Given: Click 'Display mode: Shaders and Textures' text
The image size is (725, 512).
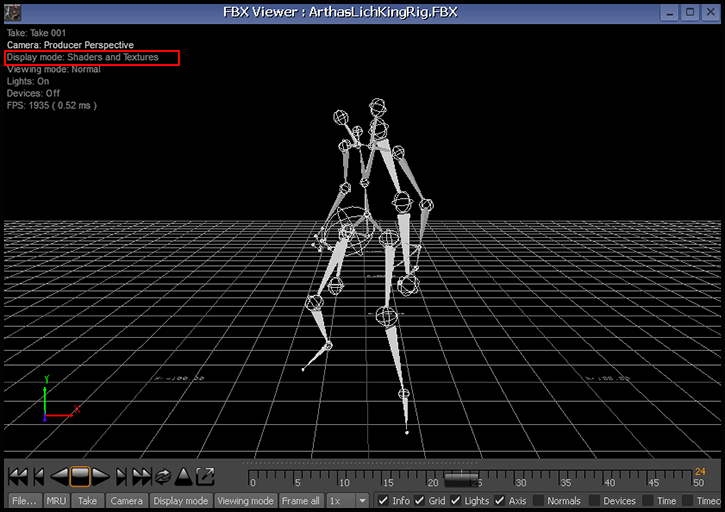Looking at the screenshot, I should pyautogui.click(x=82, y=57).
